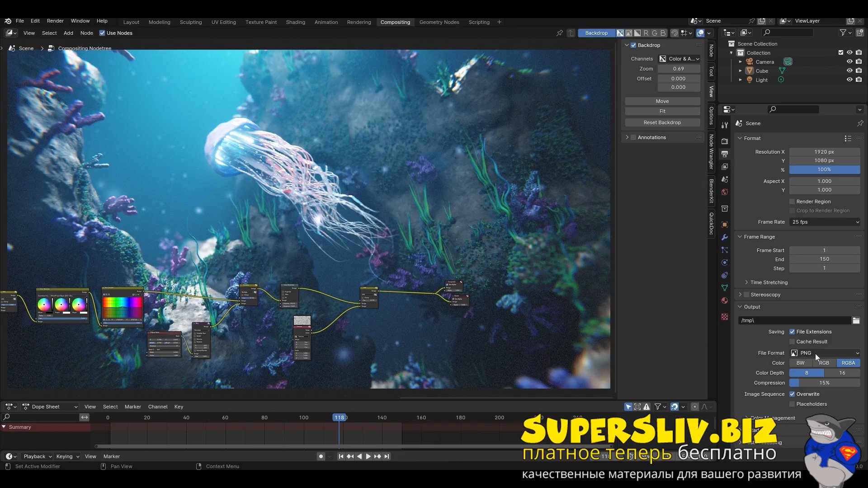Click the Fit backdrop button
Screen dimensions: 868x488
click(x=662, y=111)
